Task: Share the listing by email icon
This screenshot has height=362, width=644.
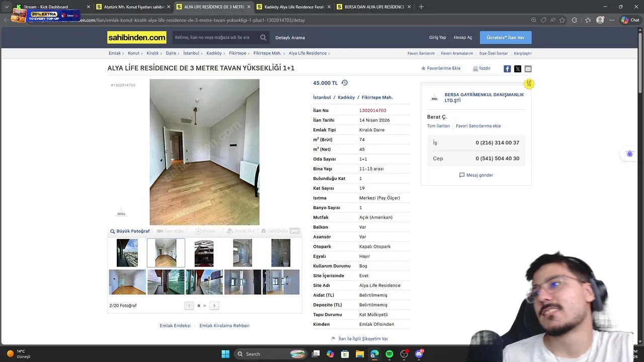Action: (528, 69)
